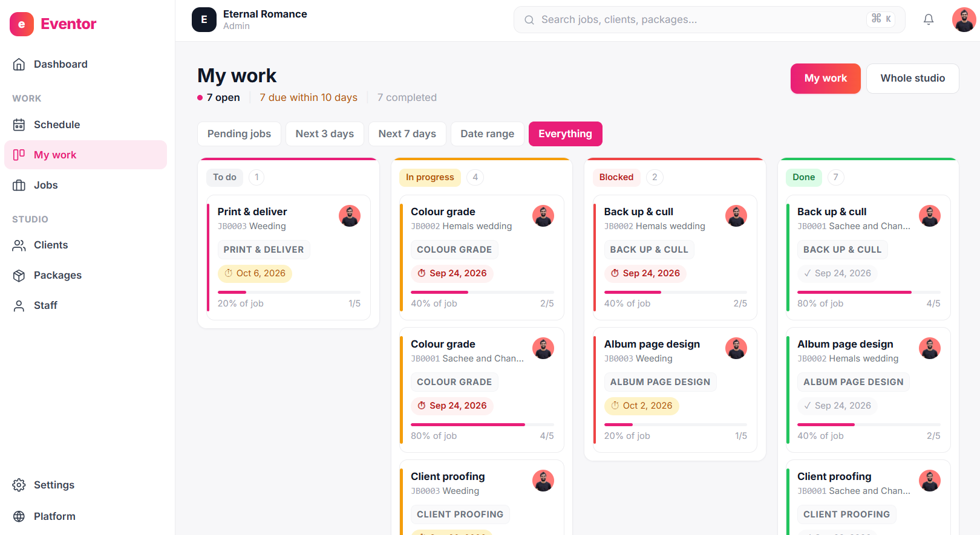Select the Next 3 days filter
The image size is (980, 535).
[325, 134]
